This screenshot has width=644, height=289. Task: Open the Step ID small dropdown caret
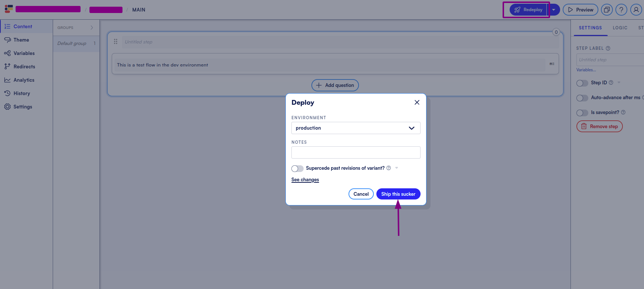(x=619, y=82)
